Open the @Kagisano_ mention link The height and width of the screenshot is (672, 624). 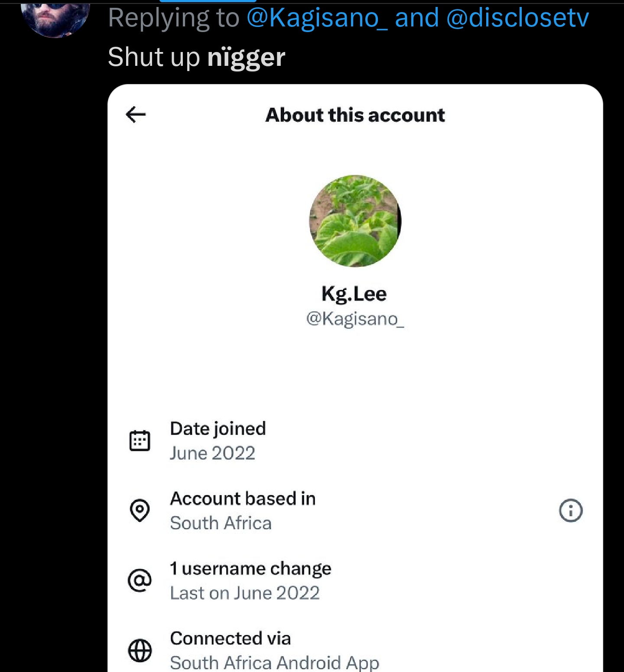319,17
